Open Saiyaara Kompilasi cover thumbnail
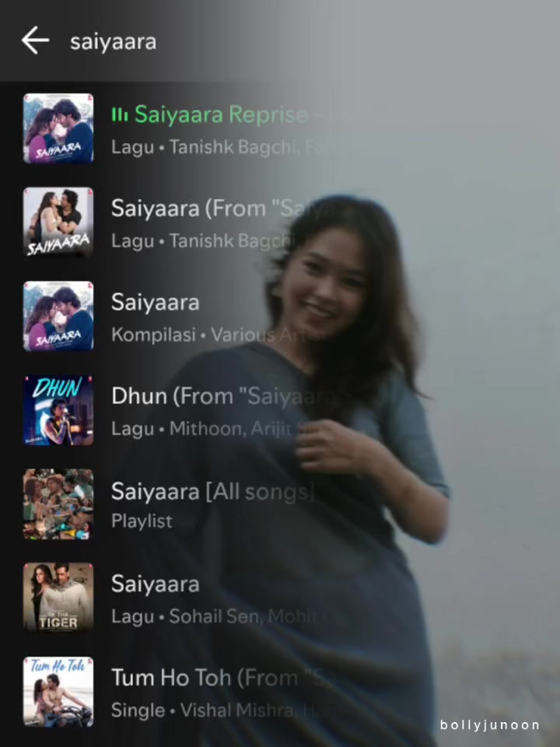The image size is (560, 747). 58,316
